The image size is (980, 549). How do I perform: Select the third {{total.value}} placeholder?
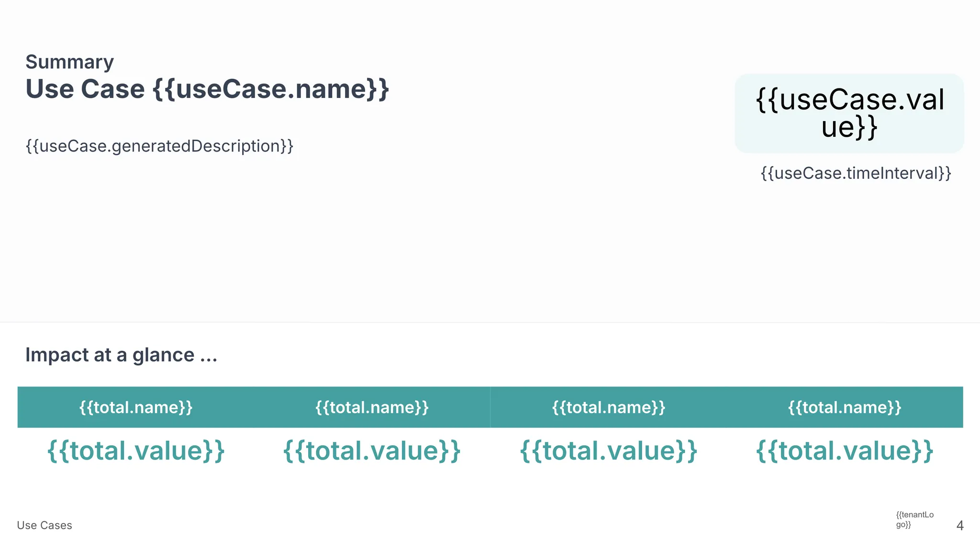pyautogui.click(x=609, y=451)
